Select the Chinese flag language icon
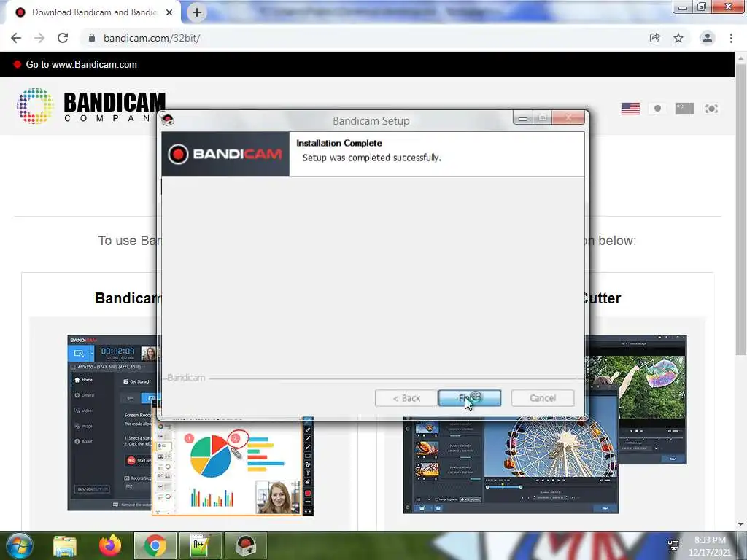The image size is (747, 560). (684, 109)
